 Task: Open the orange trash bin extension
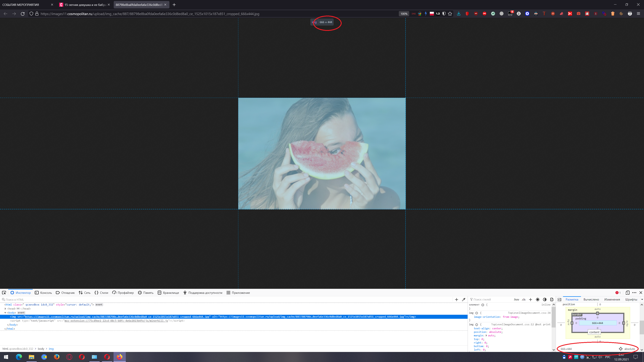tap(613, 14)
